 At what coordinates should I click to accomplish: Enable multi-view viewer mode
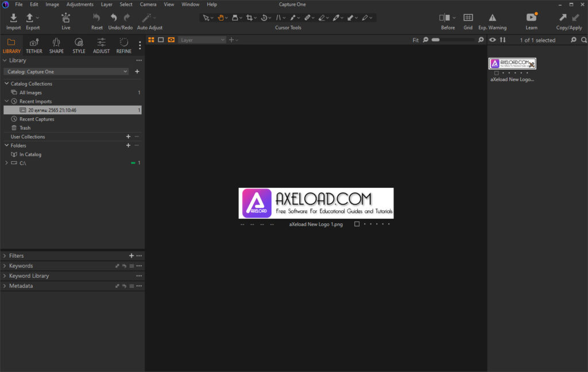click(151, 40)
